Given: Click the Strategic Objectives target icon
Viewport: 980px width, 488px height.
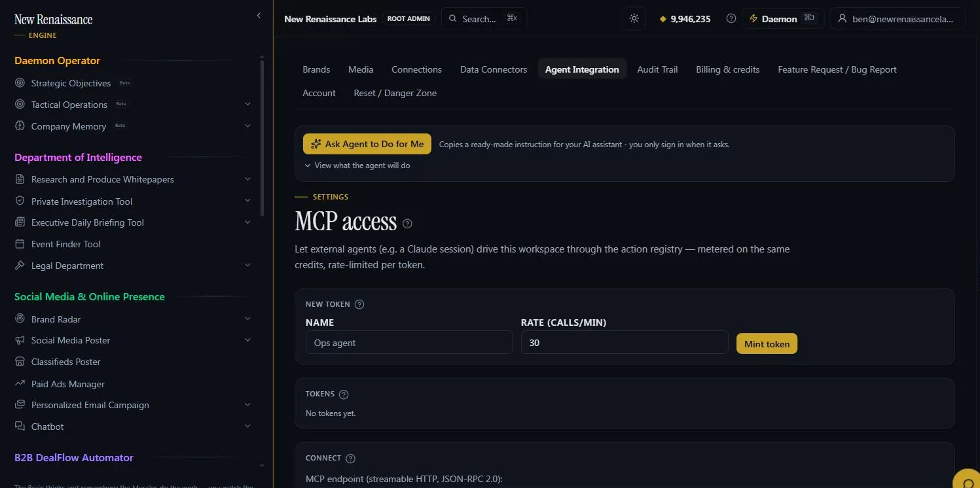Looking at the screenshot, I should point(20,83).
